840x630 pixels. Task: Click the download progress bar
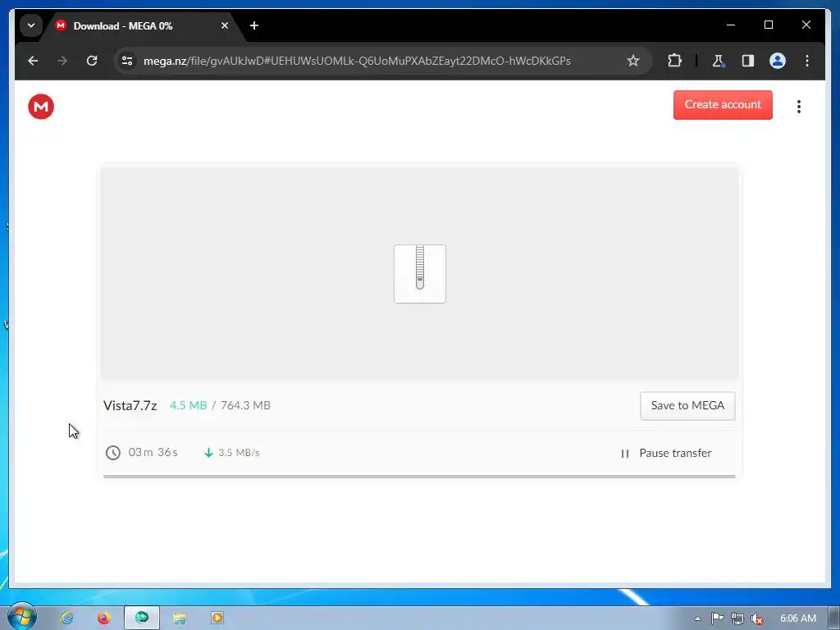click(x=419, y=477)
